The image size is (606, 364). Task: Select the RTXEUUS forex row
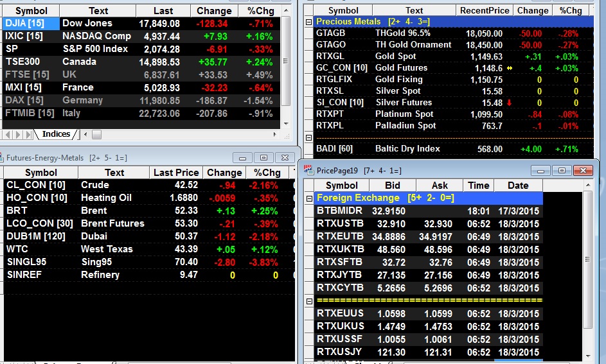tap(429, 313)
